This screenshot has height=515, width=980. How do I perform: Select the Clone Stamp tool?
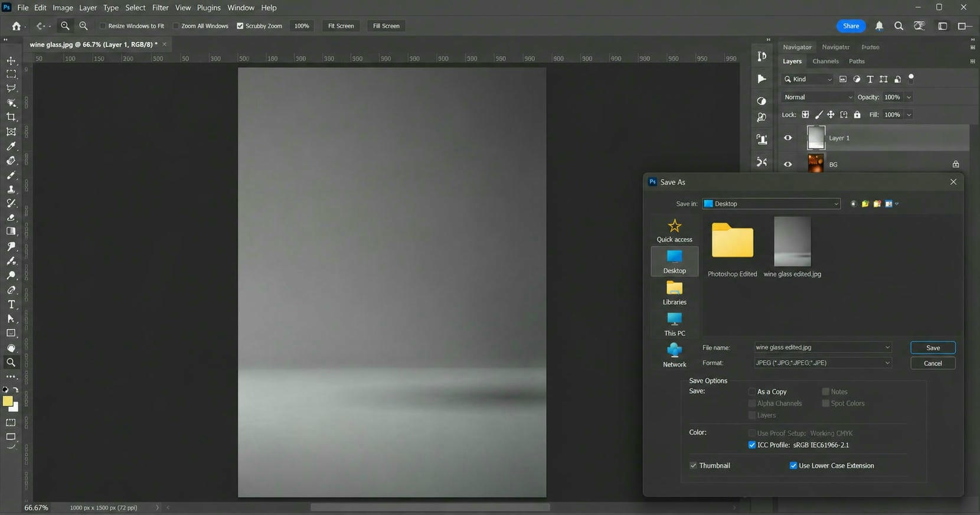(11, 189)
